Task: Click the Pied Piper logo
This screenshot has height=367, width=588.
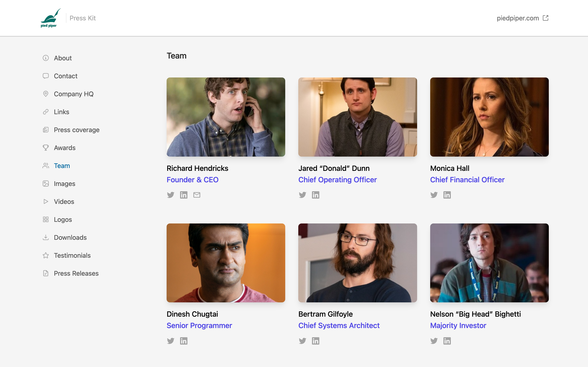Action: (x=51, y=18)
